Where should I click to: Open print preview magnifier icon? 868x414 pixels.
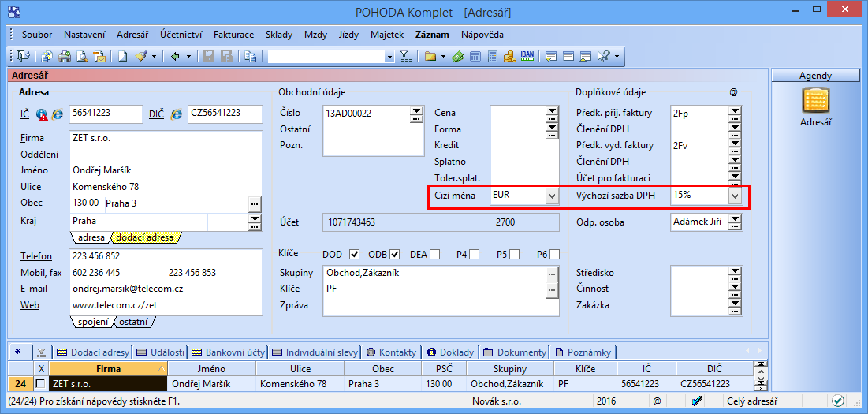[x=83, y=56]
